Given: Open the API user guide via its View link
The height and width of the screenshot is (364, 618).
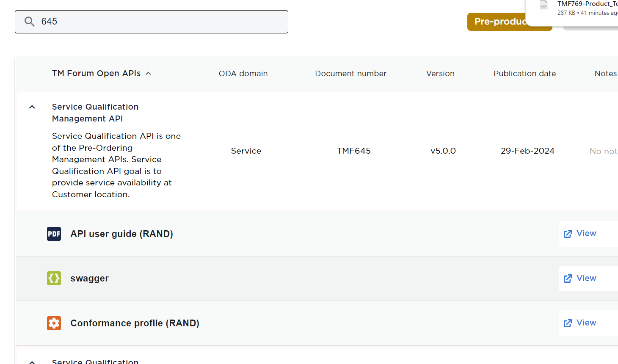Looking at the screenshot, I should click(x=587, y=233).
